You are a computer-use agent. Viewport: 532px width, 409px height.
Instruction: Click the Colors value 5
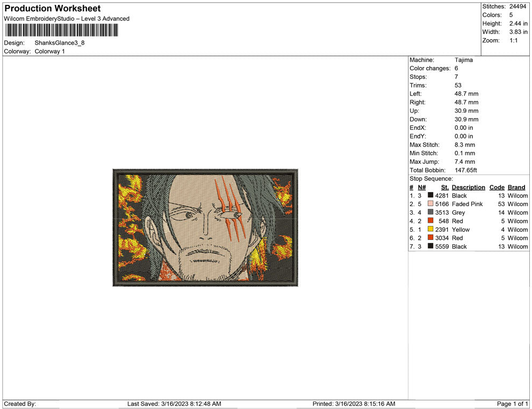(x=511, y=15)
